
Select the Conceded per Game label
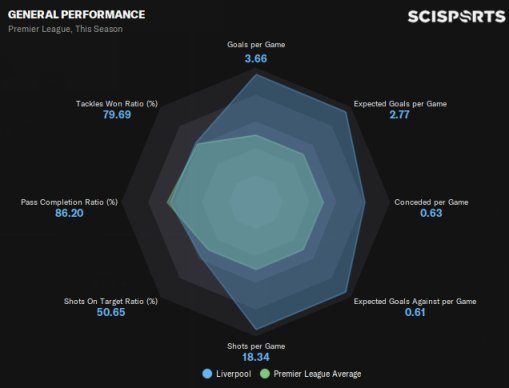pos(431,202)
